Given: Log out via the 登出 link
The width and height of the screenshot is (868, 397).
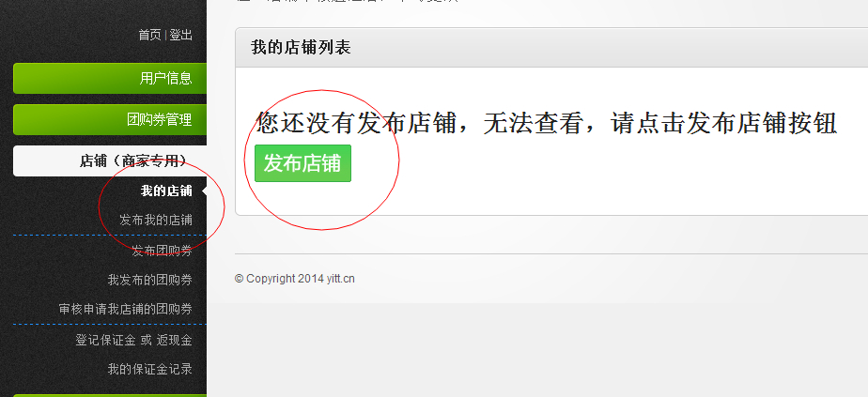Looking at the screenshot, I should tap(181, 36).
